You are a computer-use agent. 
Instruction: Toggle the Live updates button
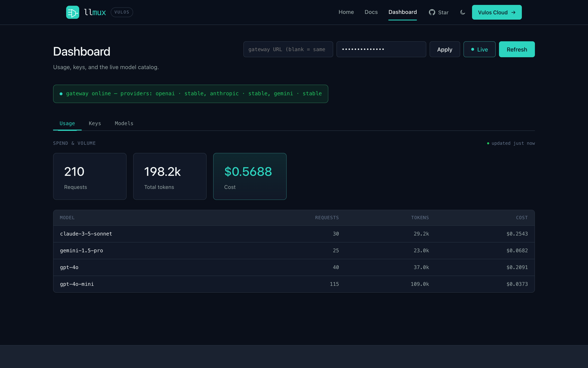(x=479, y=49)
